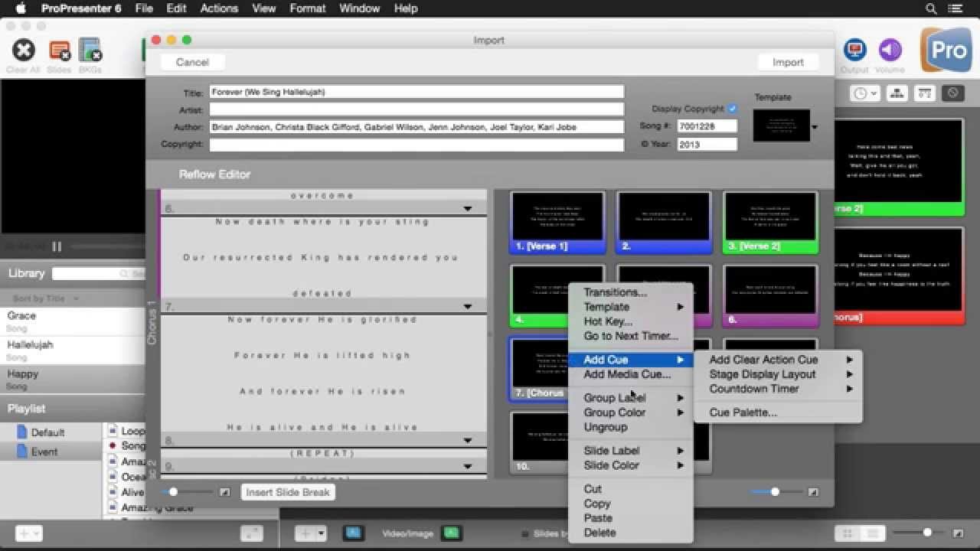This screenshot has height=551, width=980.
Task: Open the Volume toolbar icon
Action: pos(890,51)
